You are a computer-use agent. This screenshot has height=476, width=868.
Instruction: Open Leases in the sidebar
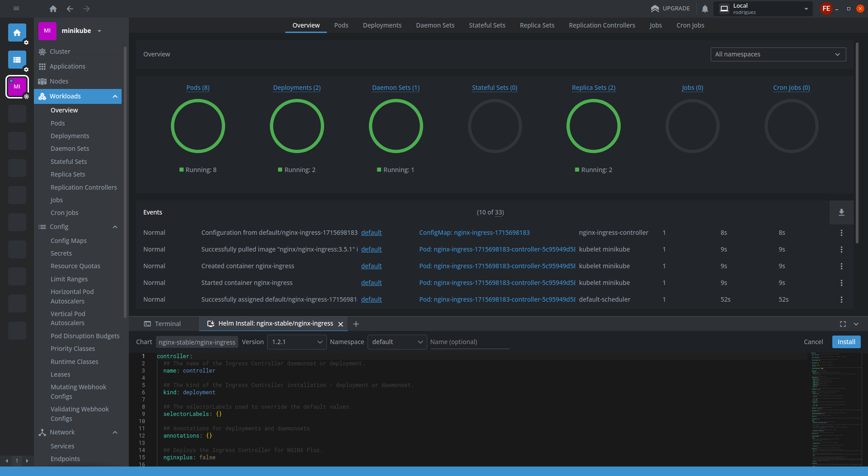point(60,374)
